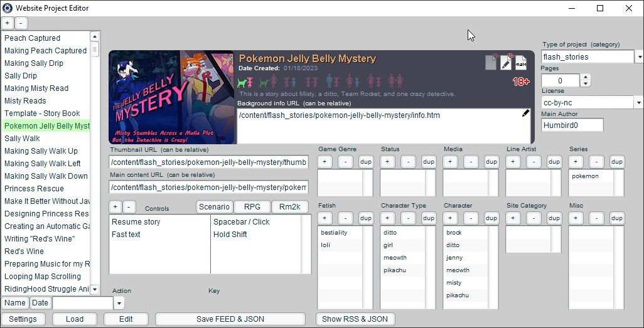Click pencil icon in Background info URL box
Viewport: 644px width, 328px height.
525,113
